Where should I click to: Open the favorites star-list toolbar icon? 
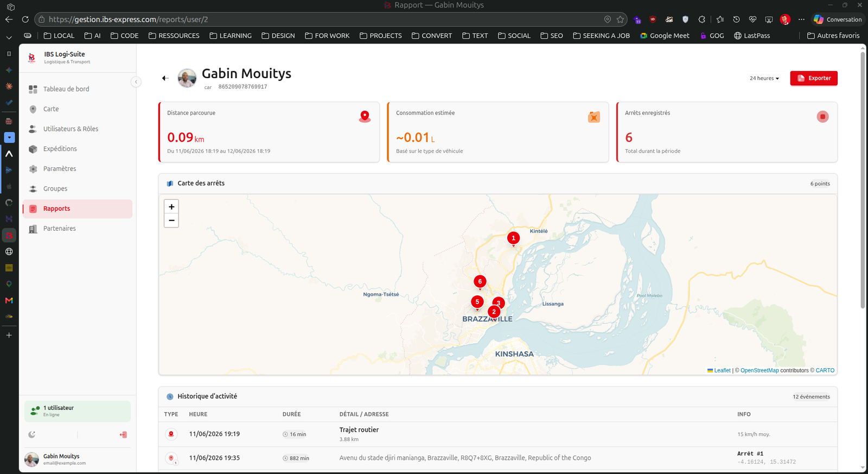click(x=720, y=20)
